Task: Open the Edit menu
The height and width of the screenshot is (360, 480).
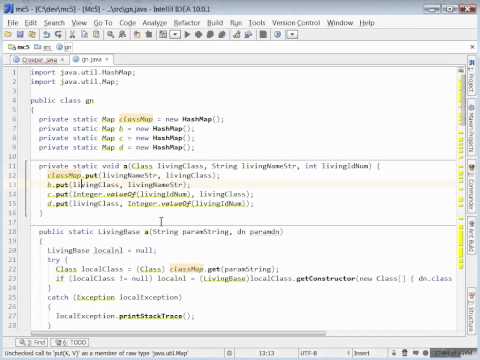Action: tap(31, 23)
